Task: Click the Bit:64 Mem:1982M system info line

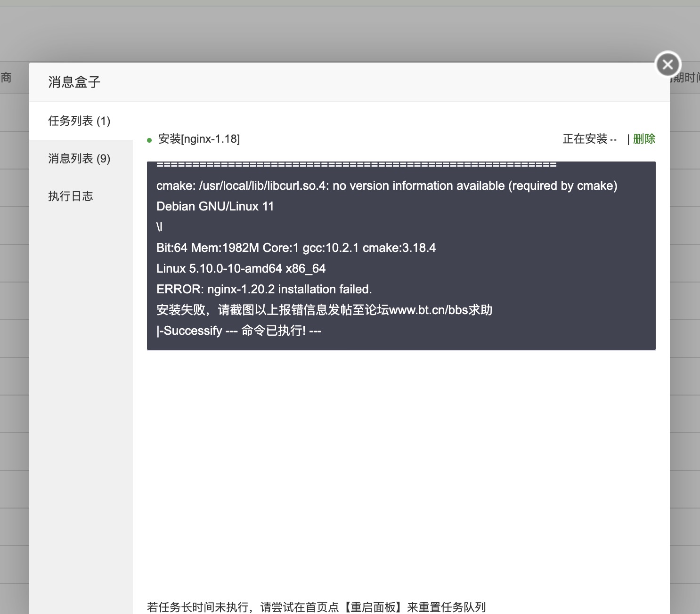Action: (x=296, y=248)
